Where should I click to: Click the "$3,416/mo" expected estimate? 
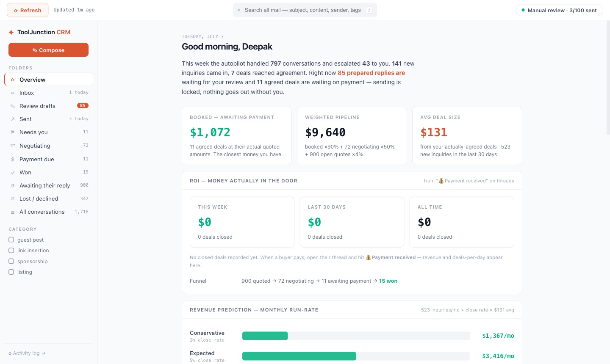pos(498,356)
